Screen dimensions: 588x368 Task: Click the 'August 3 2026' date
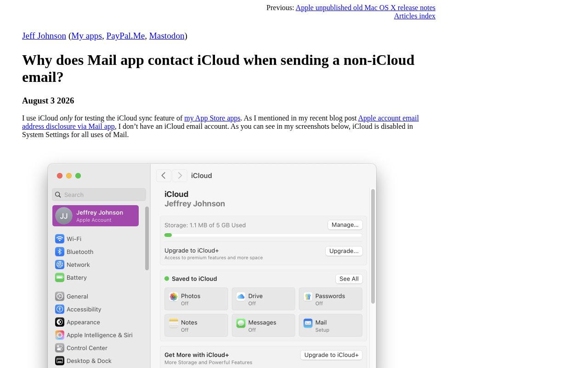click(x=48, y=101)
